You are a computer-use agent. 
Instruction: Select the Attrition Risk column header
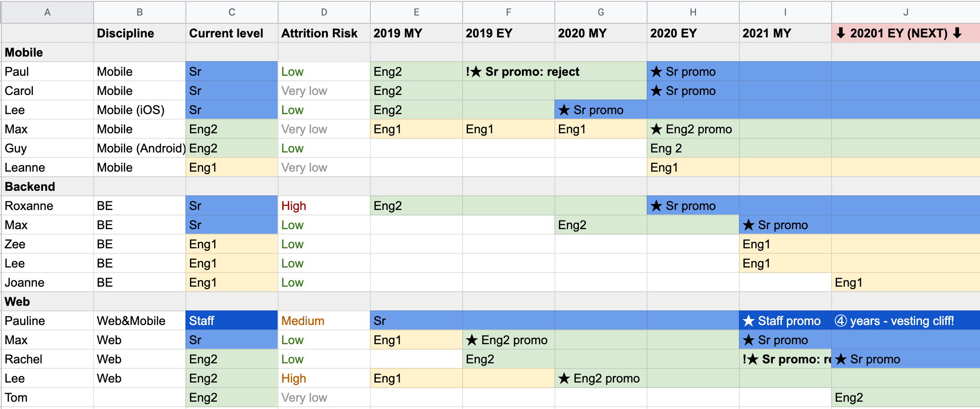pyautogui.click(x=319, y=33)
